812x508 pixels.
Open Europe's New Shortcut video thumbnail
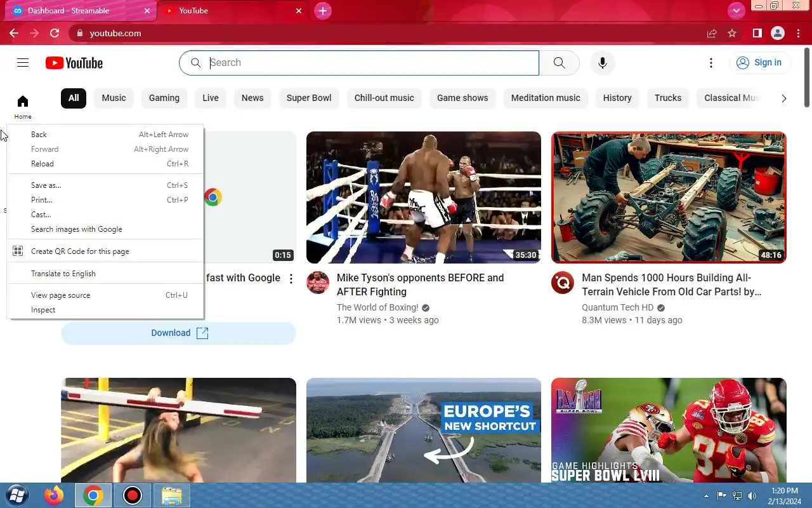[x=424, y=431]
